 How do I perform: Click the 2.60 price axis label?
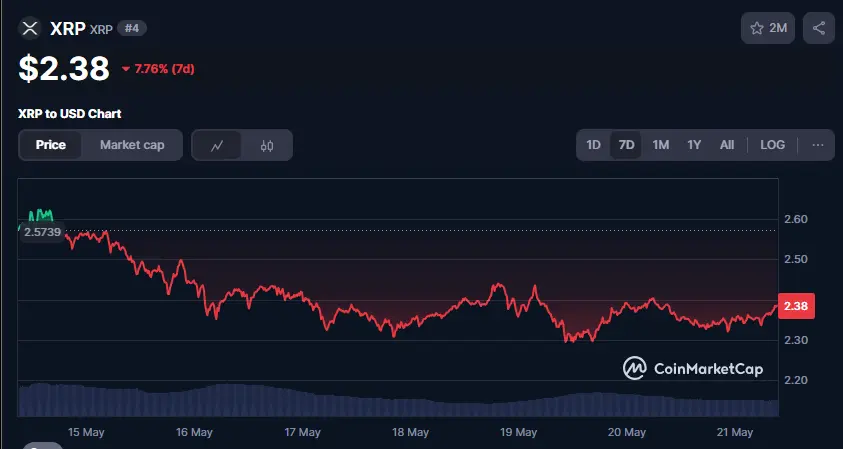point(796,219)
